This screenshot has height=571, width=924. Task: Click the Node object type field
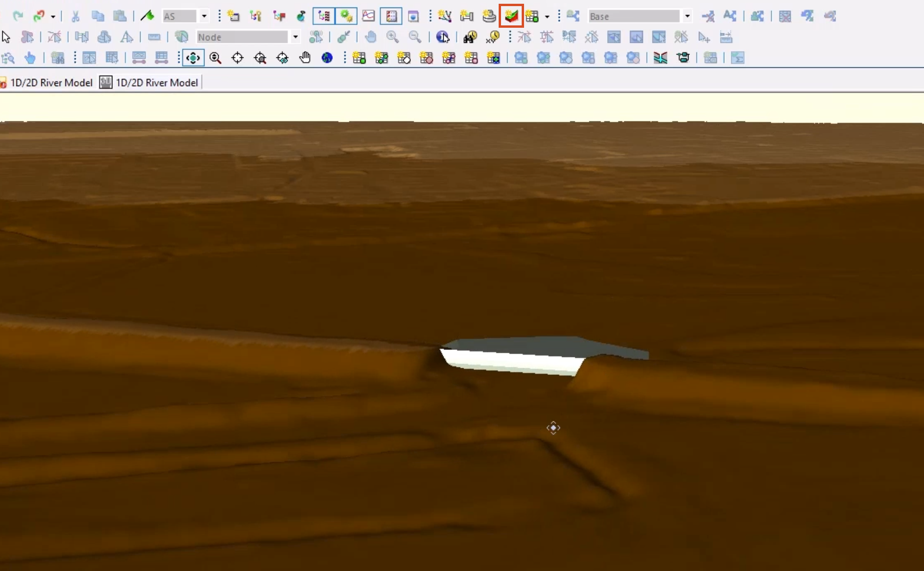pyautogui.click(x=242, y=37)
